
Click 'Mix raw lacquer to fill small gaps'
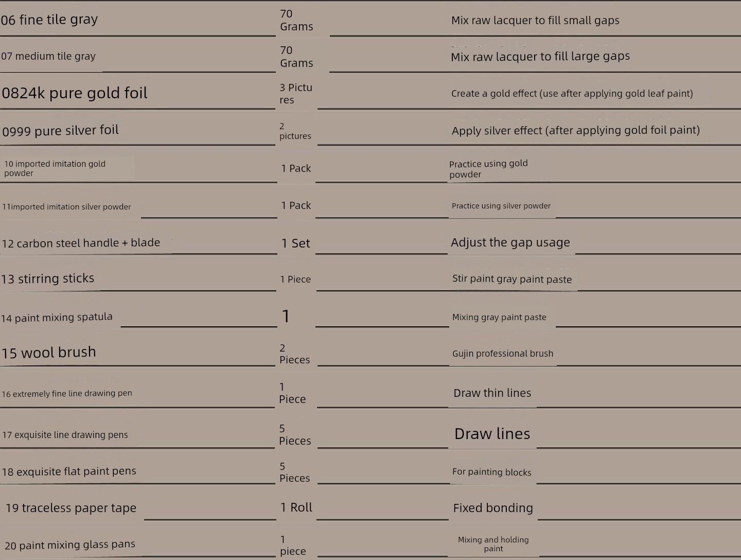[535, 21]
